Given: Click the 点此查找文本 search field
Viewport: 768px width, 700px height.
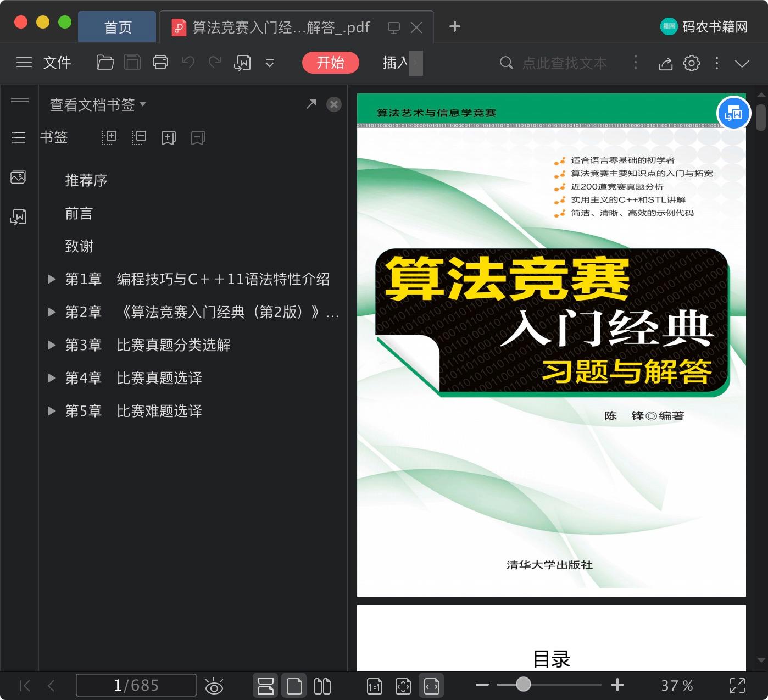Looking at the screenshot, I should [565, 63].
